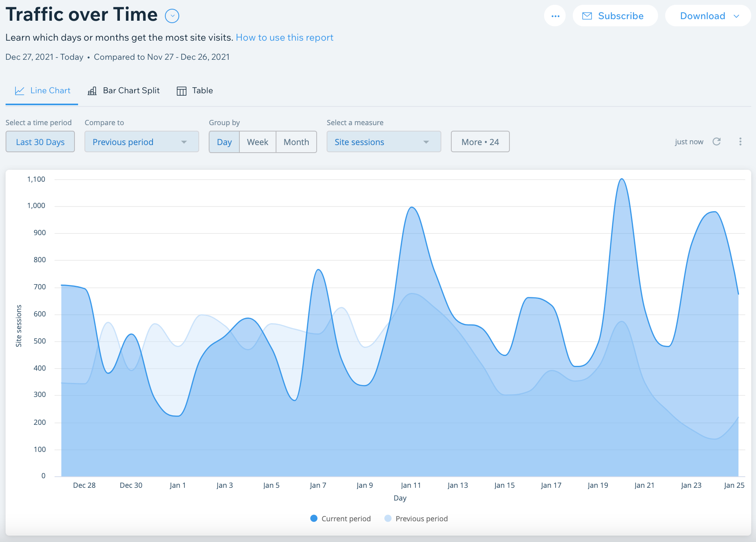Group by Month
Image resolution: width=756 pixels, height=542 pixels.
(296, 142)
